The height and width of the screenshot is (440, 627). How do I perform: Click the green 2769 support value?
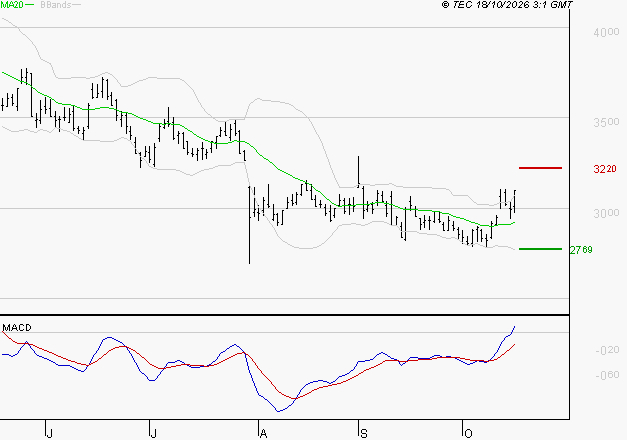581,250
